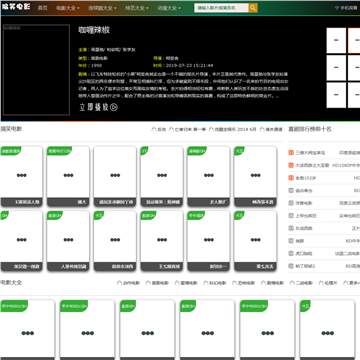
Task: Select the first white thumbnail in banner slider
Action: coord(336,40)
